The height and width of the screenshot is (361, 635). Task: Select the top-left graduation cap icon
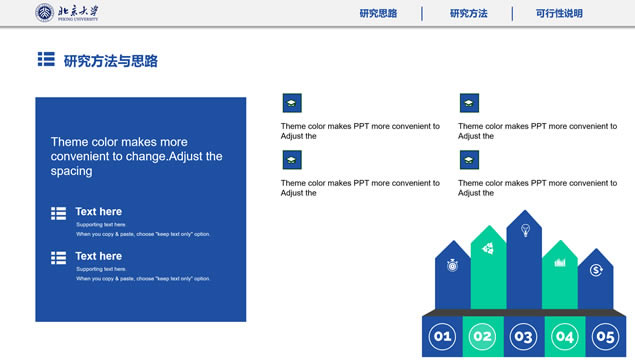(292, 103)
